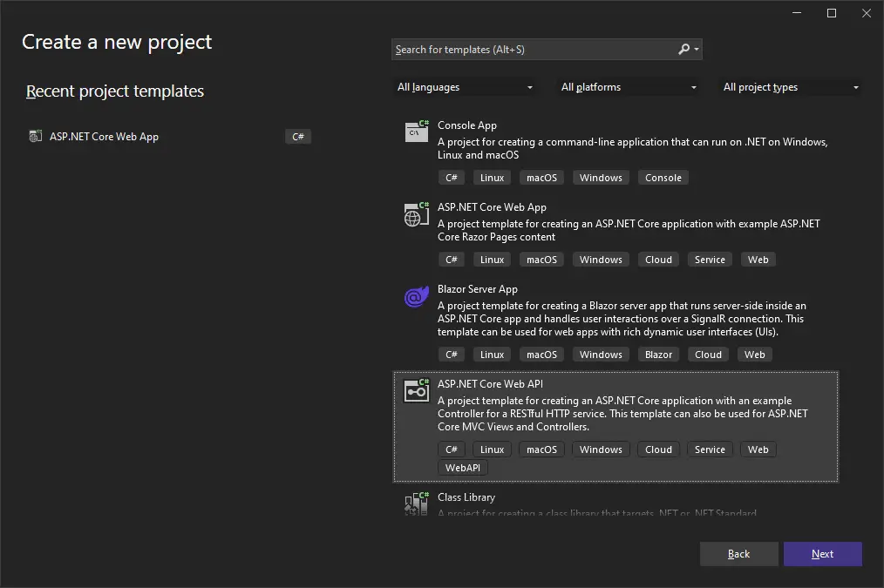Screen dimensions: 884x588
Task: Select the Console App template title
Action: click(466, 125)
